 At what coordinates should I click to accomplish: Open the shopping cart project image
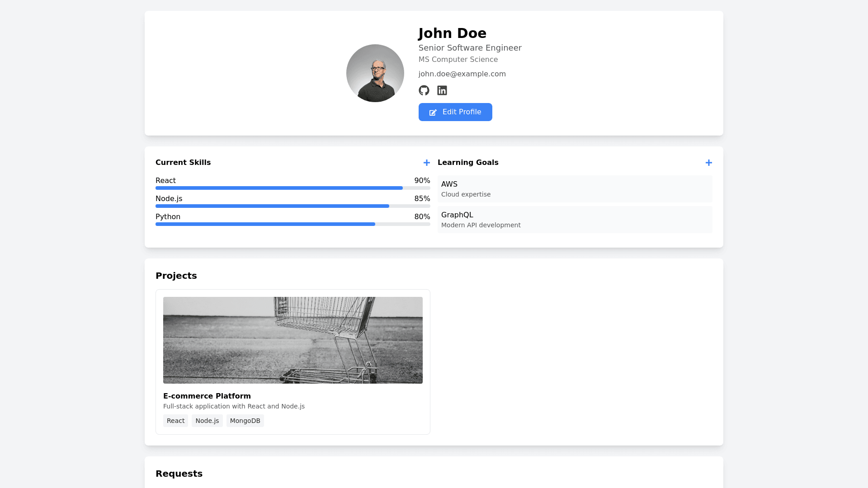pos(292,340)
